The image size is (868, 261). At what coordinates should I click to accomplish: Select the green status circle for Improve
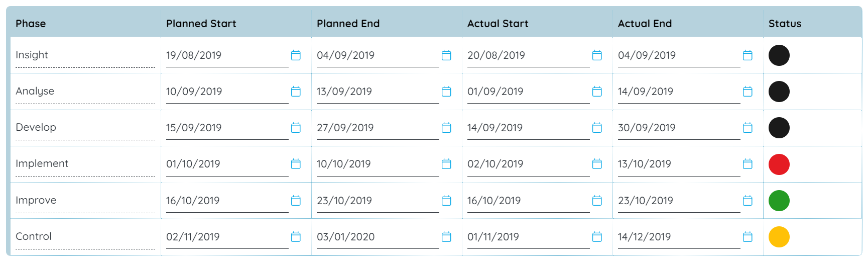pos(779,201)
